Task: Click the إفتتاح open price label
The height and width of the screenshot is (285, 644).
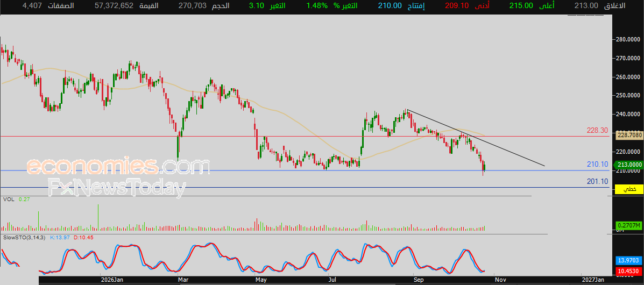Action: tap(417, 6)
